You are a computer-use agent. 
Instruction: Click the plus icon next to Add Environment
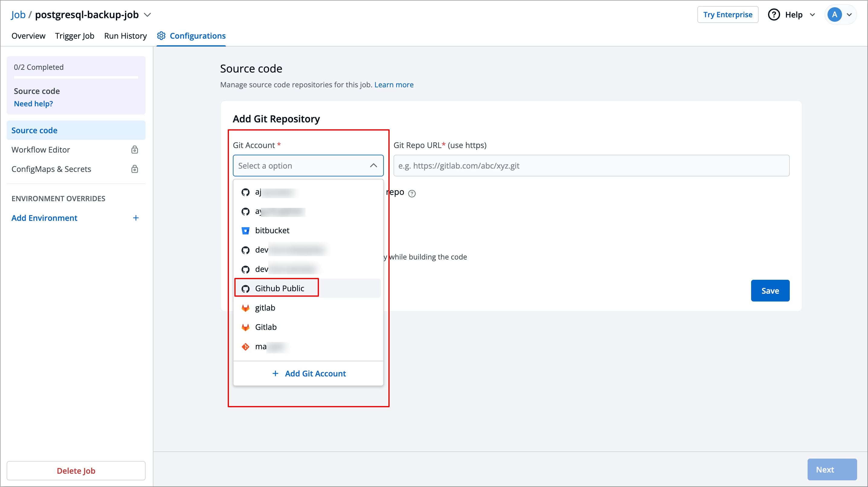tap(136, 218)
